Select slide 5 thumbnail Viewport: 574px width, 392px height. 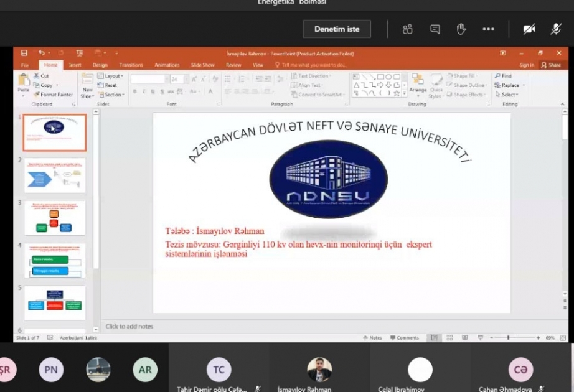pyautogui.click(x=55, y=303)
